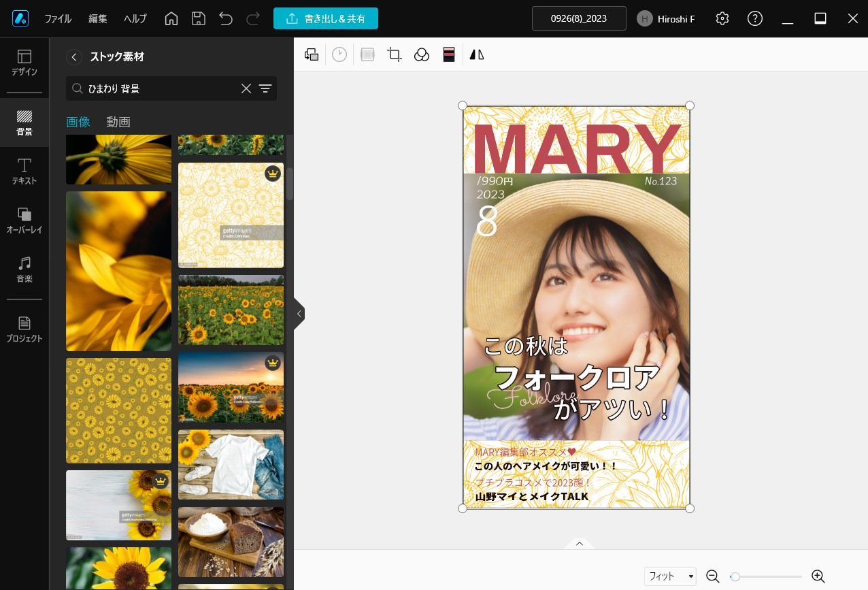Click the undo arrow icon
Screen dimensions: 868x590
tap(226, 18)
